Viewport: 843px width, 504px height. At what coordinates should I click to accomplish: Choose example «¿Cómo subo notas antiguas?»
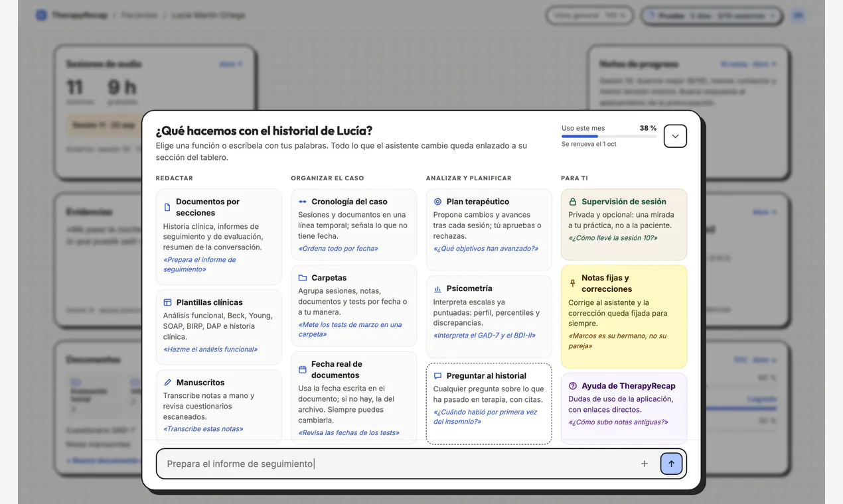click(x=618, y=422)
